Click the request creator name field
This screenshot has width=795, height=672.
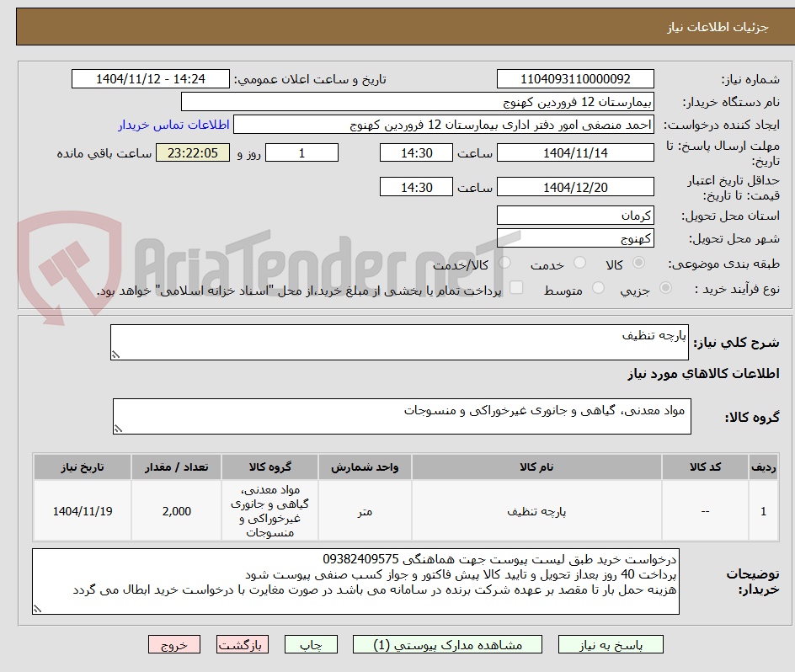(444, 125)
